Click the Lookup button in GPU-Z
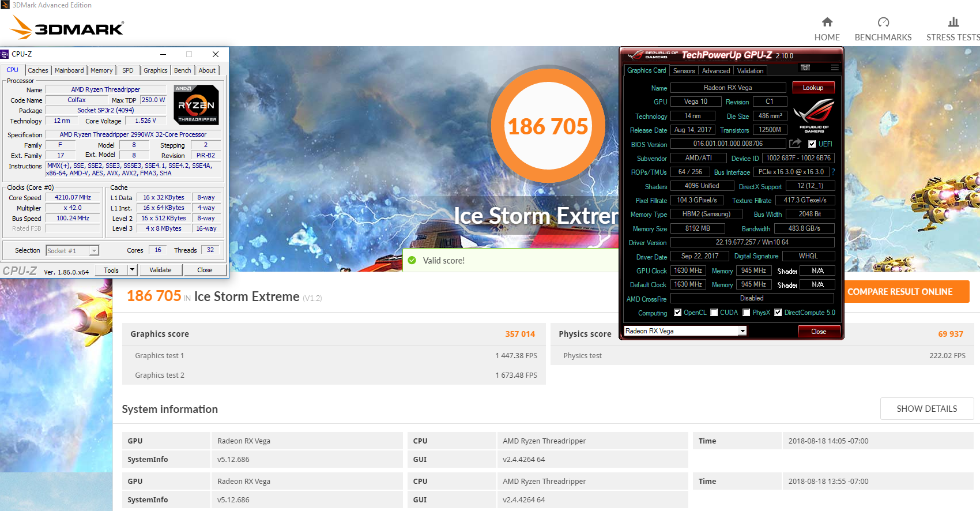980x511 pixels. (x=813, y=88)
